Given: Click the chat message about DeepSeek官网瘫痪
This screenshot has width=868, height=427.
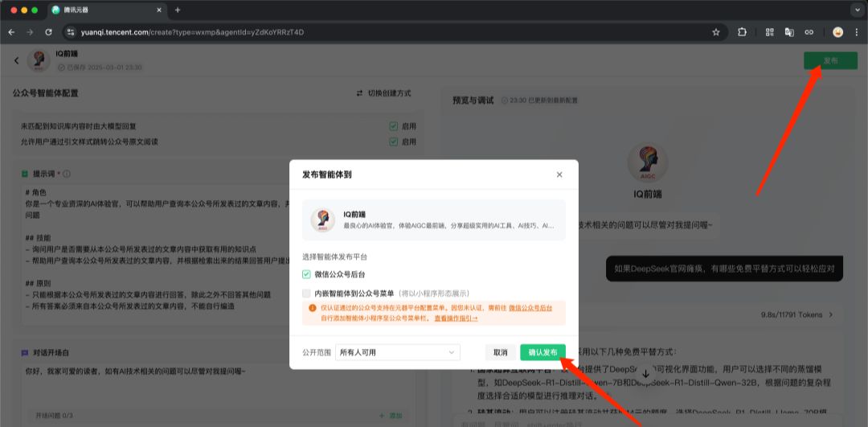Looking at the screenshot, I should 724,269.
